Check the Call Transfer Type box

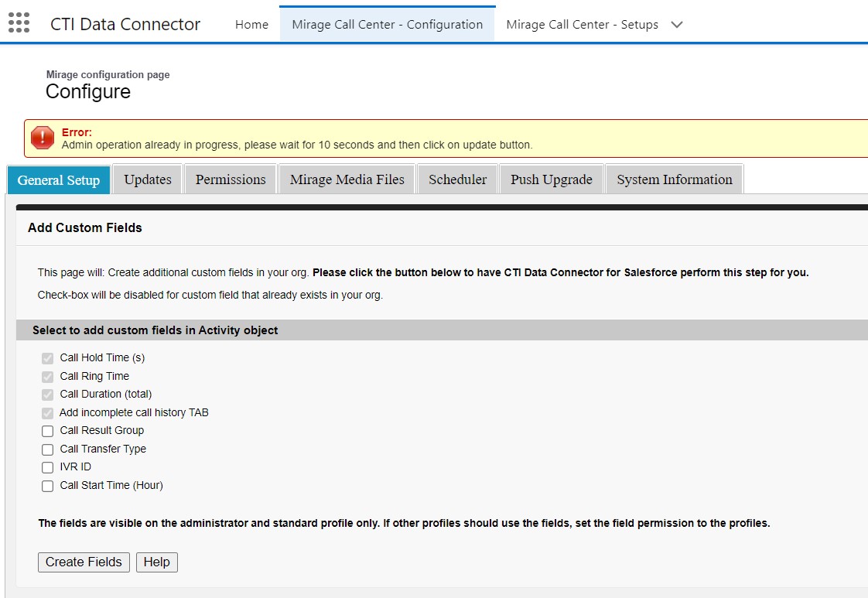48,449
